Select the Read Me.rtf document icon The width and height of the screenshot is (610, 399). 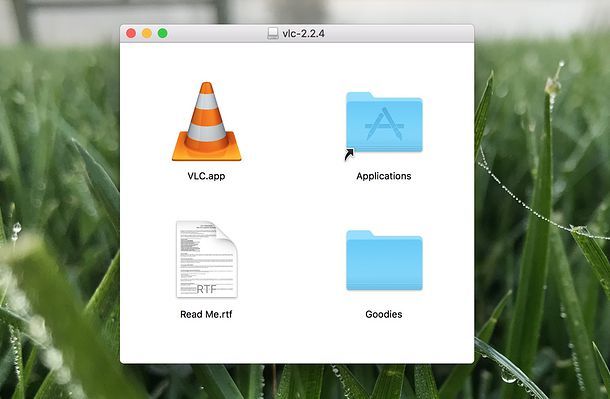click(x=207, y=259)
